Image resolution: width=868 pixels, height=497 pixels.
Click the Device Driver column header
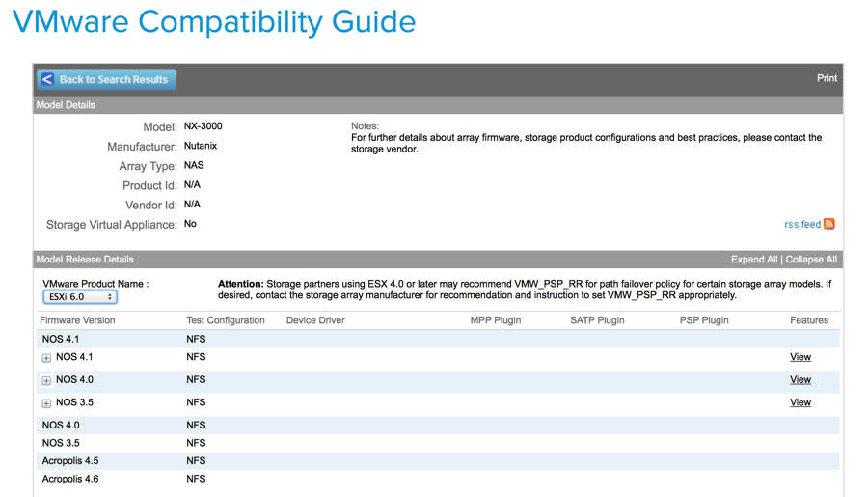[315, 320]
